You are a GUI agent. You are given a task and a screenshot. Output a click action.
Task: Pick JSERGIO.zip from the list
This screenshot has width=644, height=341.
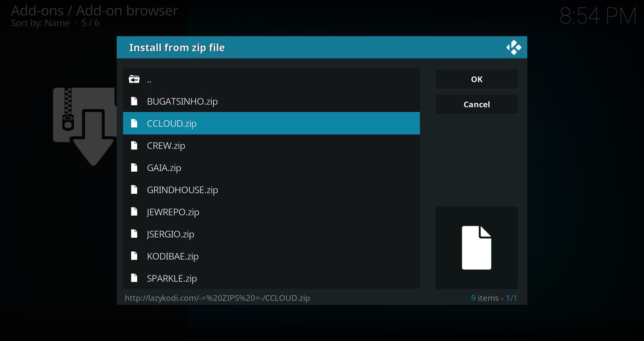pos(170,234)
